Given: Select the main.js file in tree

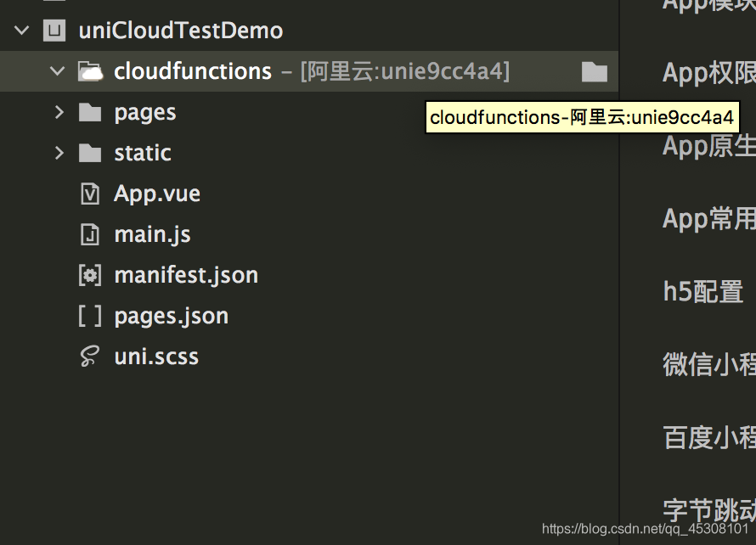Looking at the screenshot, I should tap(152, 233).
